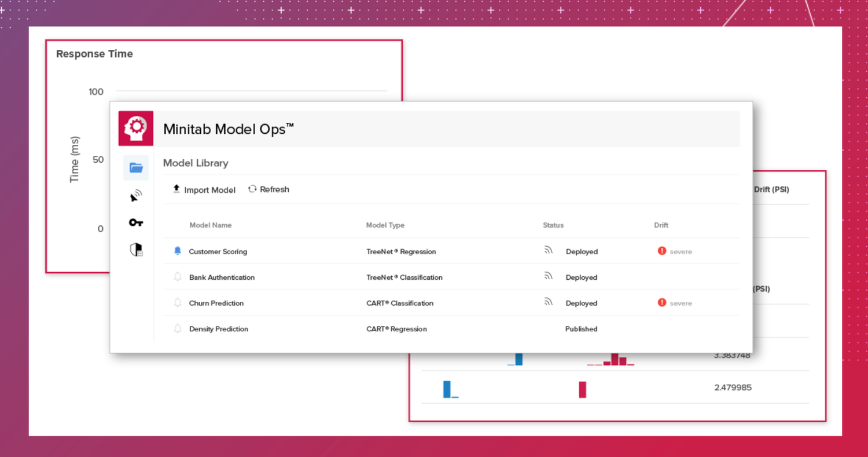Open API keys via the key icon

coord(135,222)
